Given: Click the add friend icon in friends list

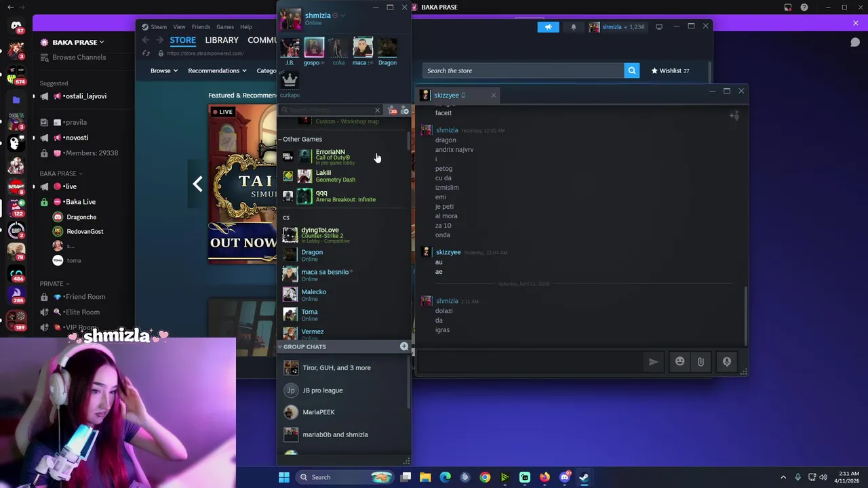Looking at the screenshot, I should point(405,110).
